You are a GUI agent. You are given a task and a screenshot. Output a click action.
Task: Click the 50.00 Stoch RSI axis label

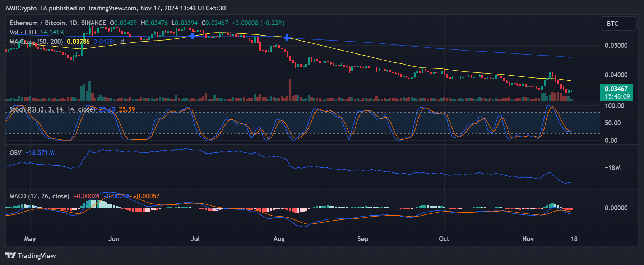tap(613, 123)
